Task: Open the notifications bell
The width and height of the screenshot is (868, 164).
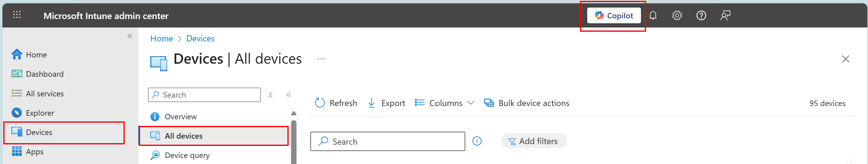Action: click(x=653, y=15)
